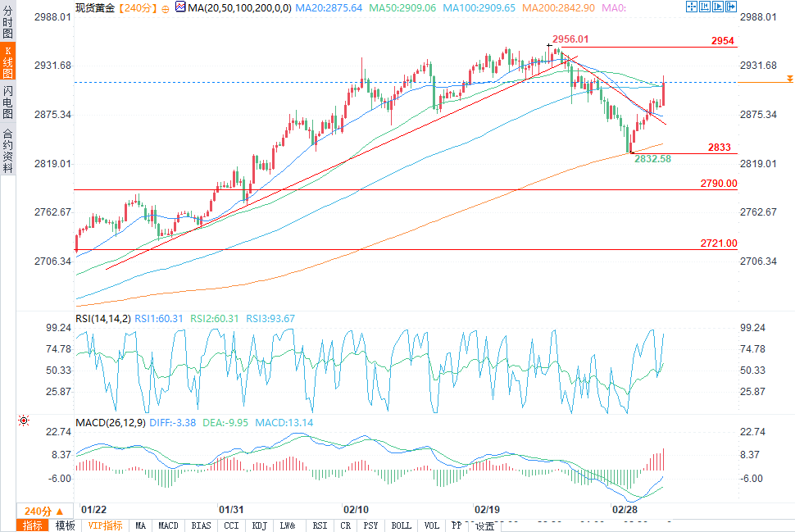Click the jump-to-latest arrow icon

pyautogui.click(x=731, y=7)
